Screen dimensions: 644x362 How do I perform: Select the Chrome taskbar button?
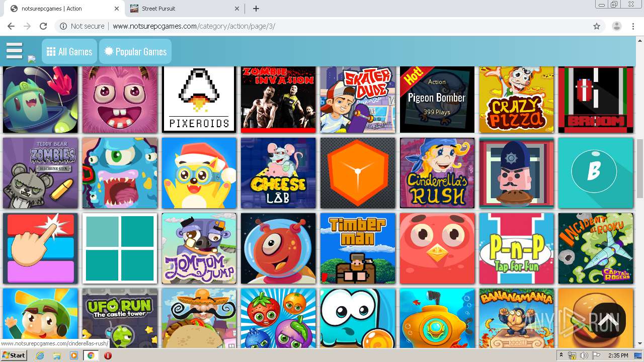tap(91, 355)
